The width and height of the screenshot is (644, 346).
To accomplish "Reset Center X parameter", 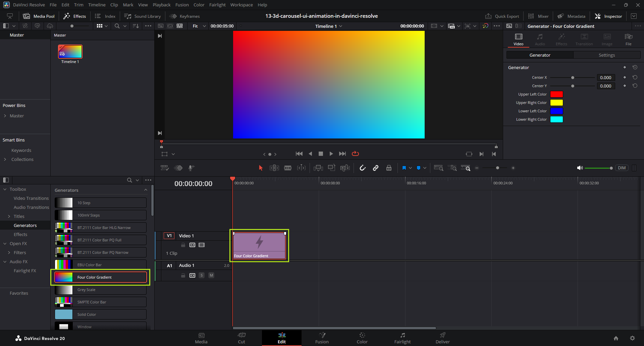I will point(635,77).
